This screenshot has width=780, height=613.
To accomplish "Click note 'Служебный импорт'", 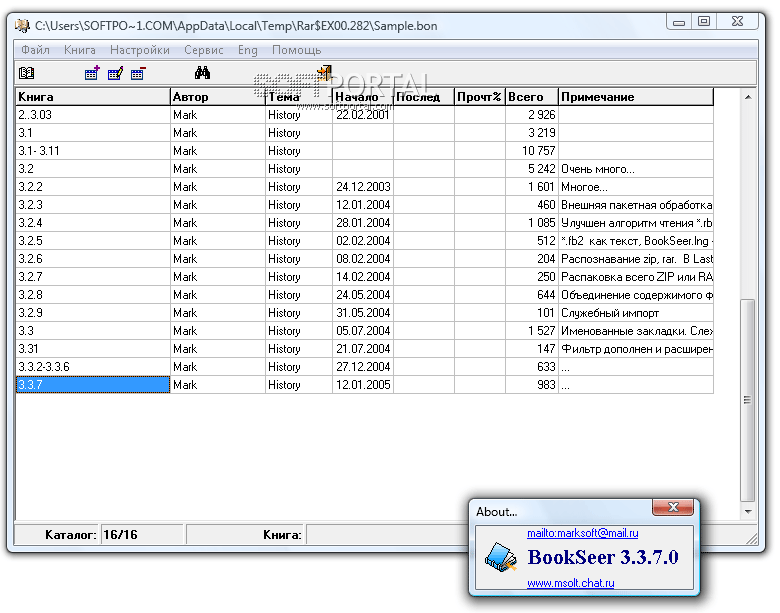I will click(x=610, y=313).
